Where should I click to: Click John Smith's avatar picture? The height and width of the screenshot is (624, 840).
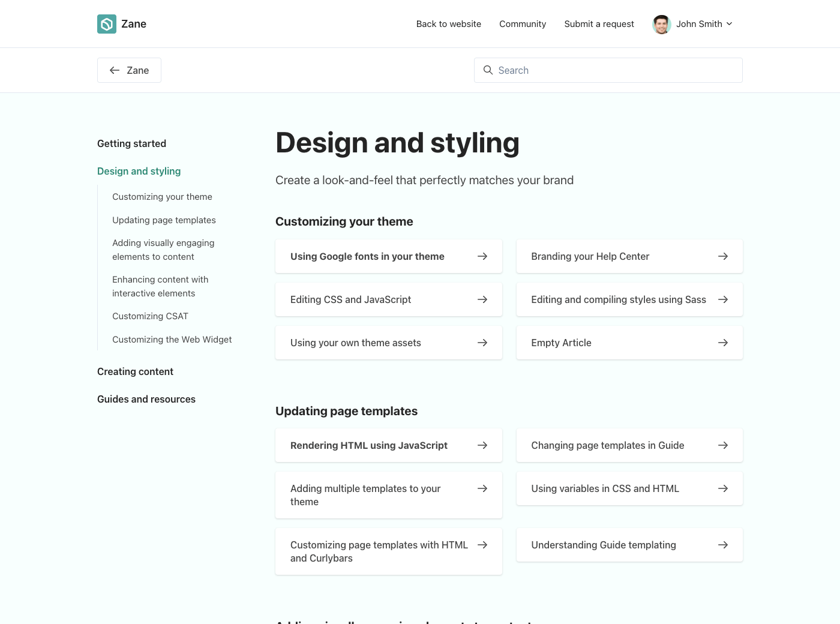pos(661,25)
